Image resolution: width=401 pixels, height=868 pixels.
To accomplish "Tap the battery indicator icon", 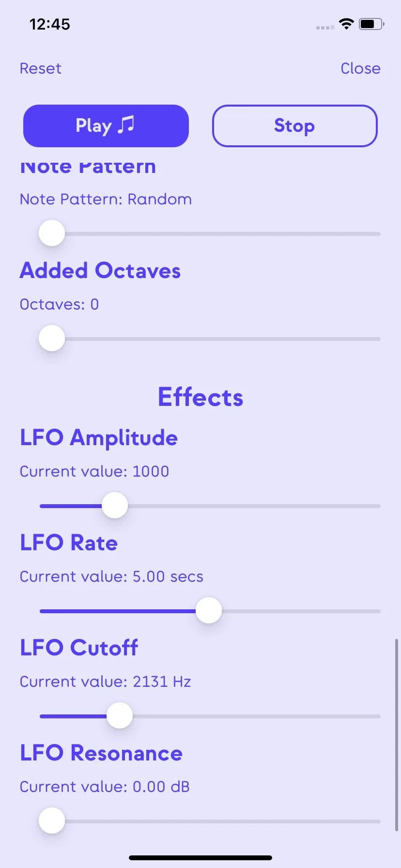I will click(x=371, y=24).
